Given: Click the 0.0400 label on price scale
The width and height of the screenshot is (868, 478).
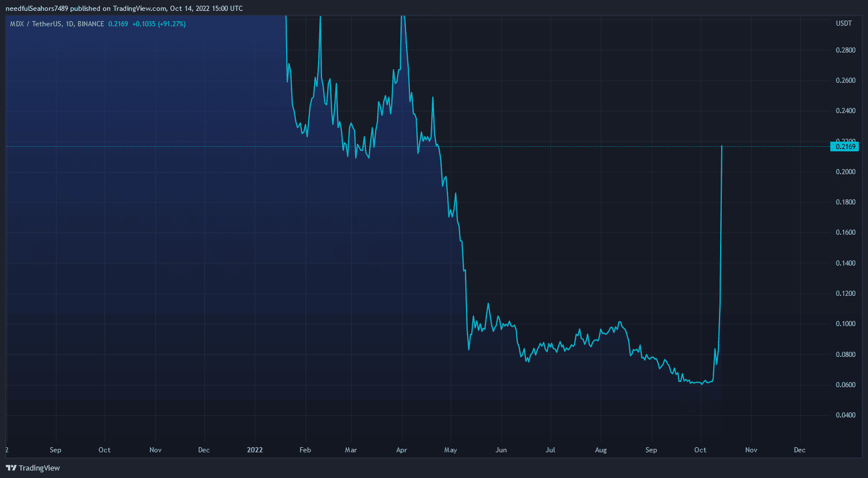Looking at the screenshot, I should 845,415.
